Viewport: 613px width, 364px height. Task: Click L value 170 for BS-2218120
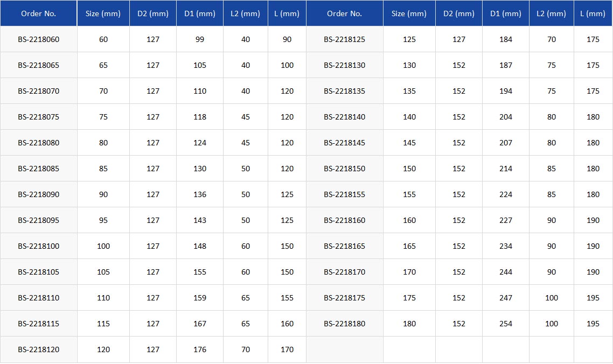point(287,349)
